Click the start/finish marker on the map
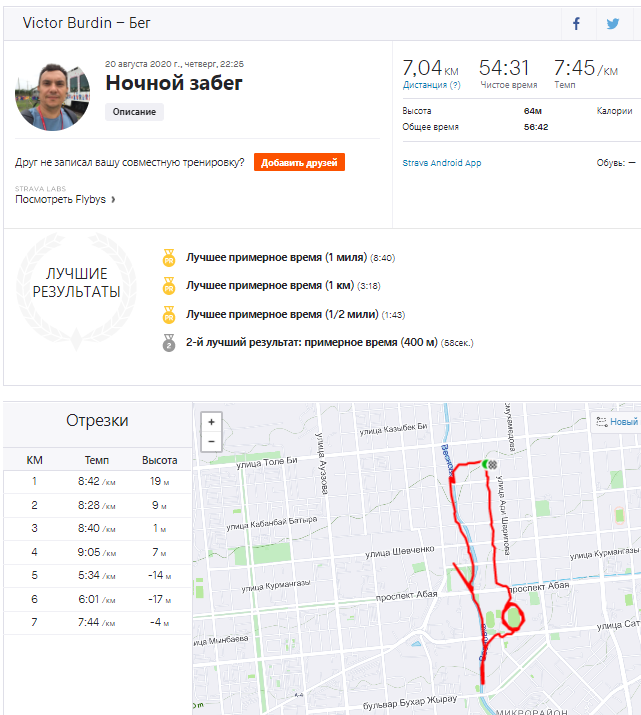This screenshot has width=641, height=715. tap(488, 464)
